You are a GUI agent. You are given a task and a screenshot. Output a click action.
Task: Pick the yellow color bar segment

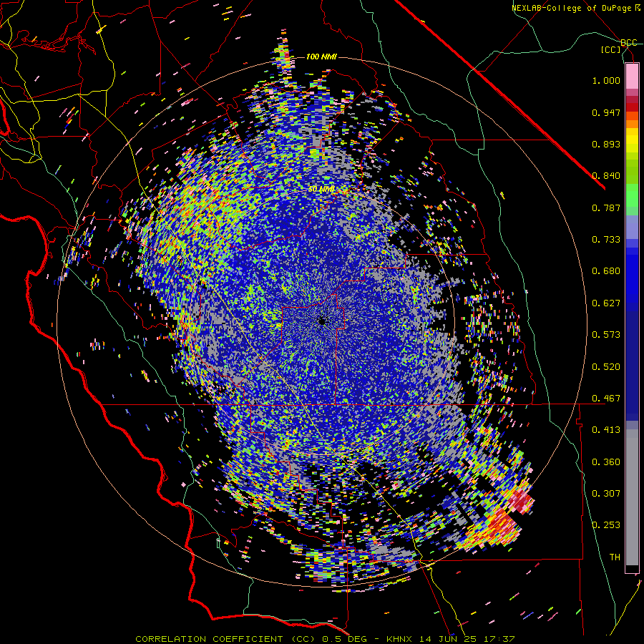point(632,140)
